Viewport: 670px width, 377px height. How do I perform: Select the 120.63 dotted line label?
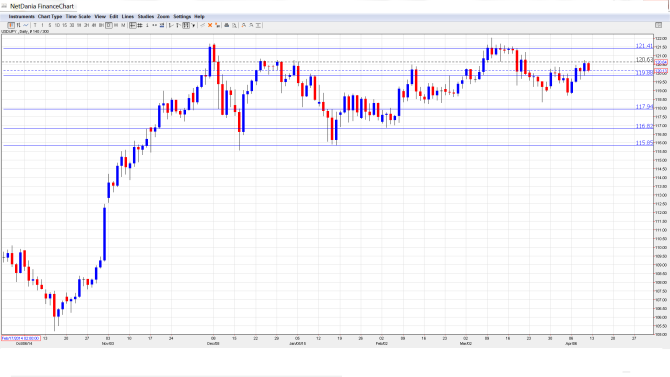(x=644, y=59)
